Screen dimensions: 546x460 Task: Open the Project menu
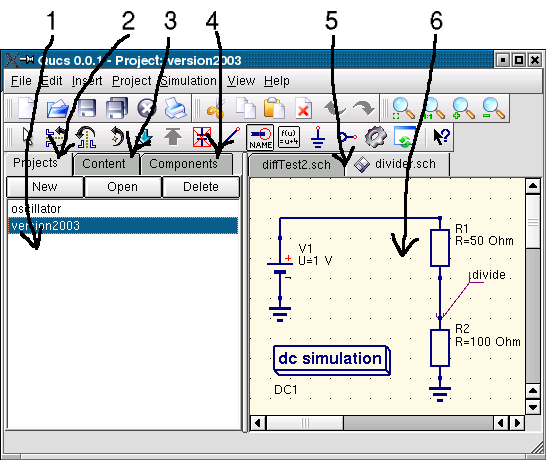tap(132, 81)
